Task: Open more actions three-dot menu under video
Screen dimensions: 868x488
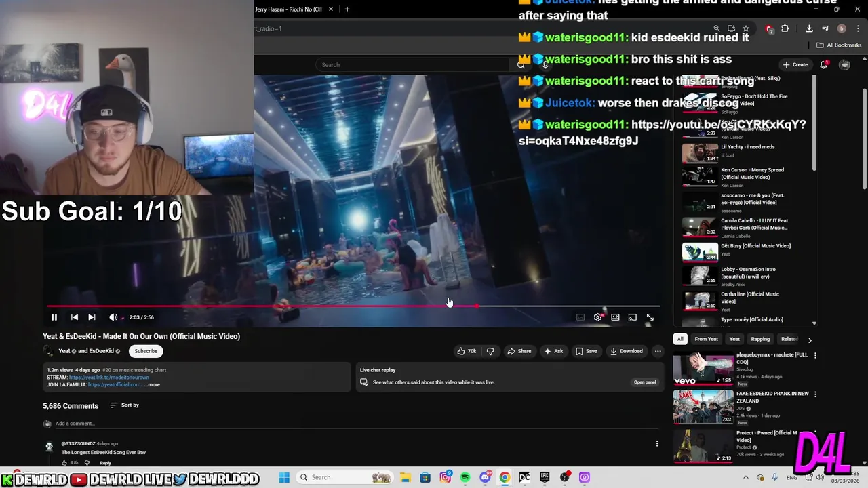Action: coord(657,351)
